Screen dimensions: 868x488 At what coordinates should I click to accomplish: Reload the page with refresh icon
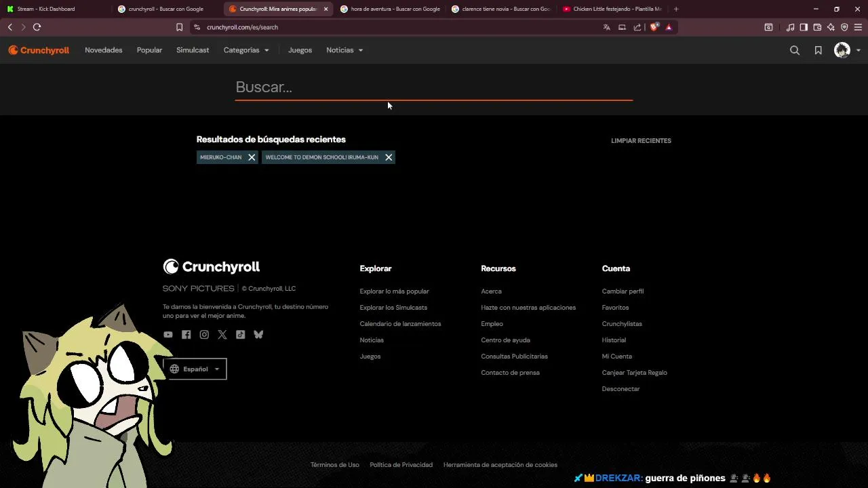tap(37, 27)
